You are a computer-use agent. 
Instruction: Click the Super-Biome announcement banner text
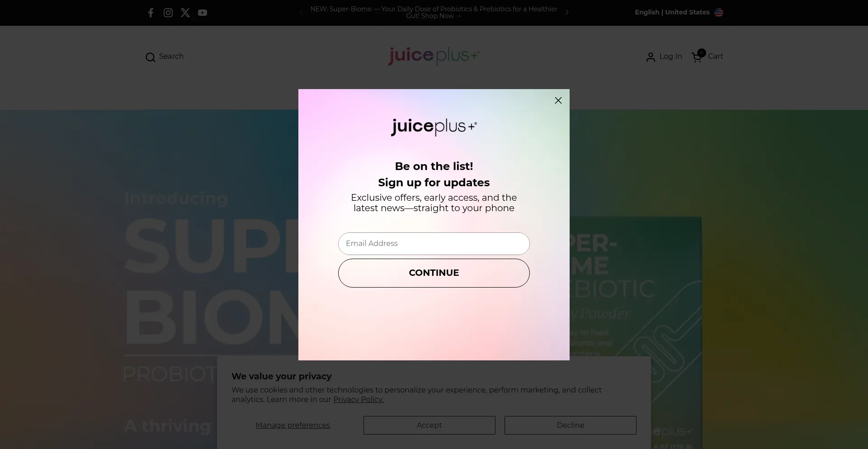(434, 12)
